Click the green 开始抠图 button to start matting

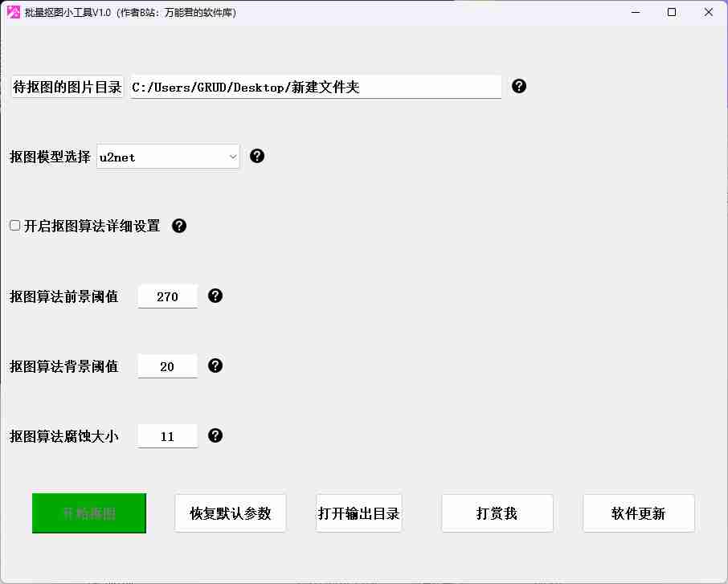tap(88, 513)
